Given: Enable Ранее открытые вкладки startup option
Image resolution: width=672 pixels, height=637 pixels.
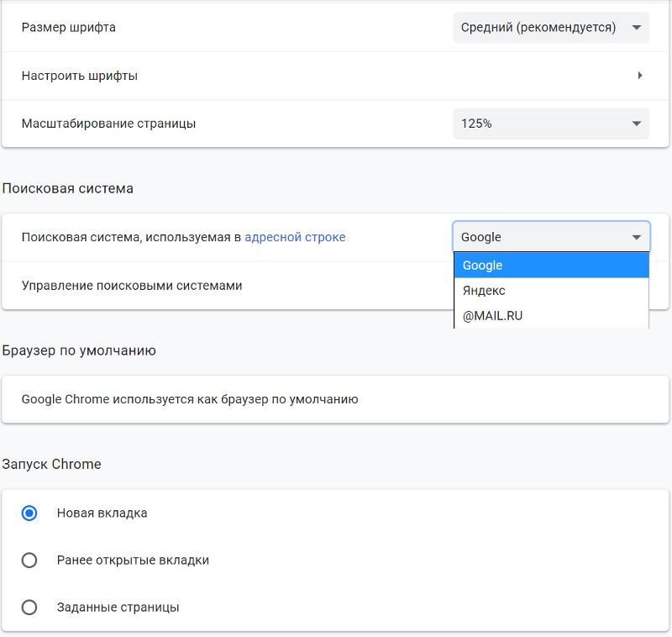Looking at the screenshot, I should point(29,560).
